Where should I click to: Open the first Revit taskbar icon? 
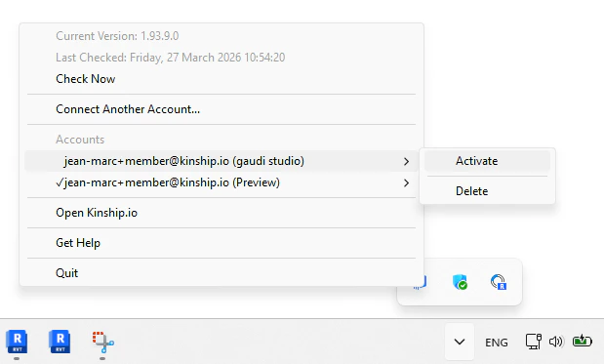[17, 342]
